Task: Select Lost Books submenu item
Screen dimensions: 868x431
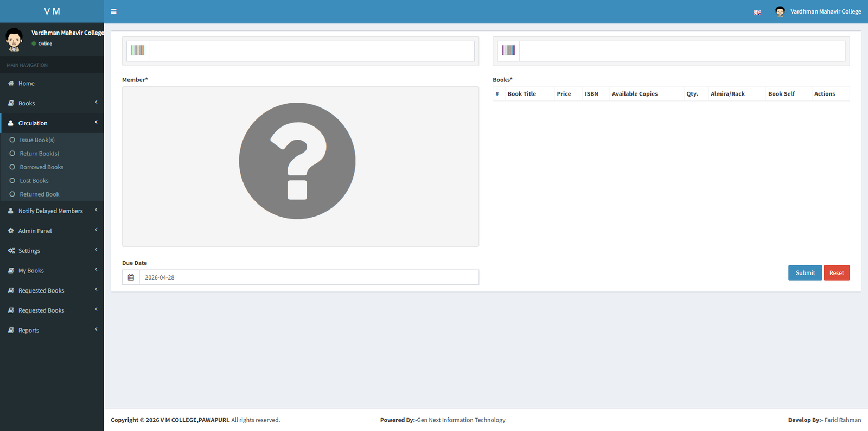Action: click(x=34, y=181)
